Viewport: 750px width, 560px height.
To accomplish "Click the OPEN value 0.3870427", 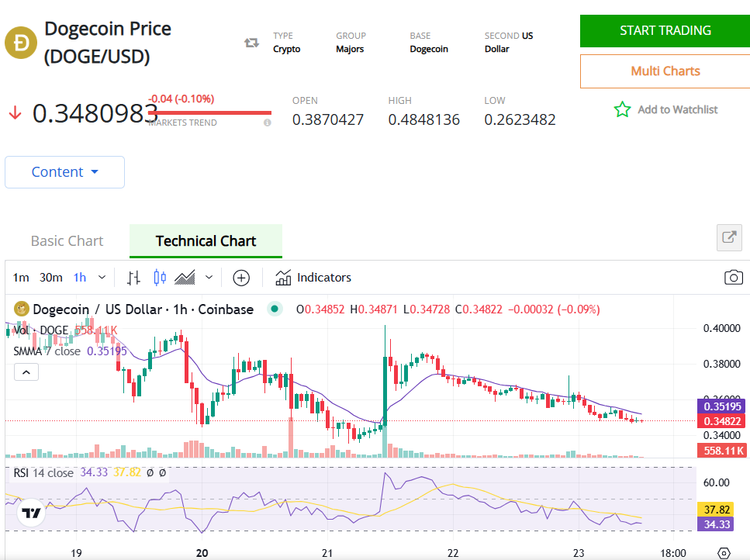I will [x=328, y=119].
